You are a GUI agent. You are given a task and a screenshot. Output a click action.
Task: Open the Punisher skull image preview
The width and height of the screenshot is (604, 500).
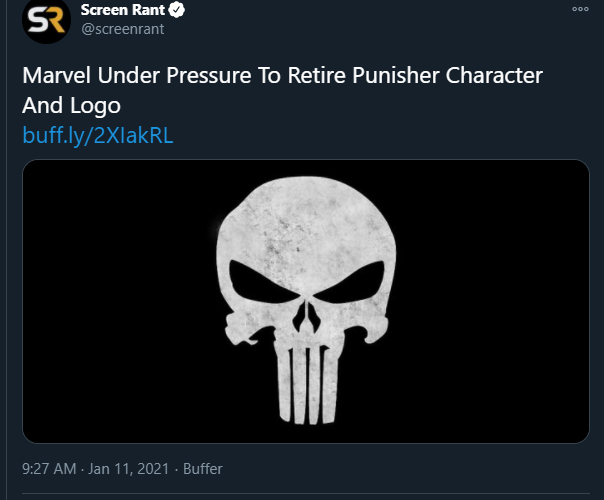[306, 301]
